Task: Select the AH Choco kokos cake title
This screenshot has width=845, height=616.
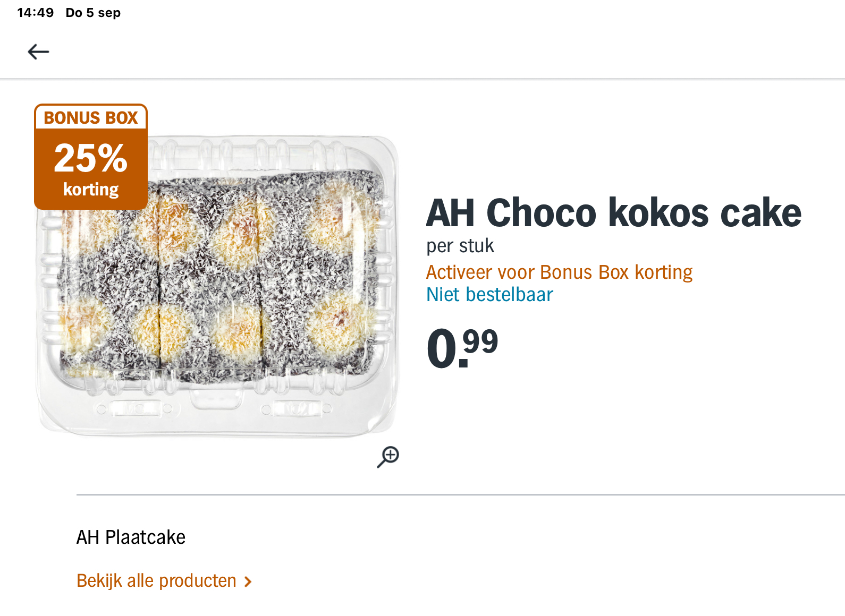Action: [x=614, y=213]
